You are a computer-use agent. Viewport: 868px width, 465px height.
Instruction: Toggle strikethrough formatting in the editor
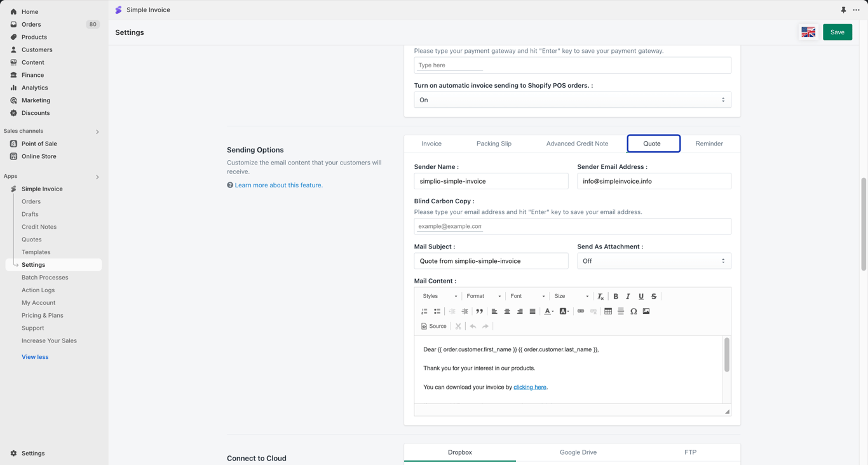[x=654, y=296]
